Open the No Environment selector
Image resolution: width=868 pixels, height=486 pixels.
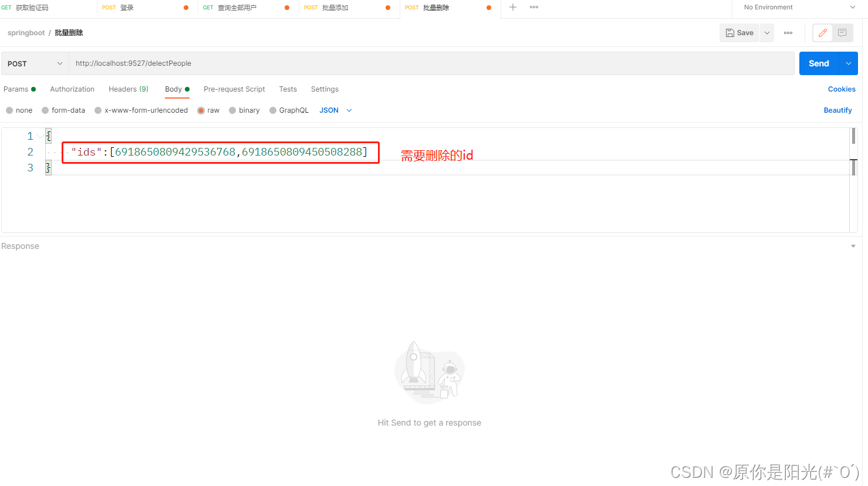[799, 8]
